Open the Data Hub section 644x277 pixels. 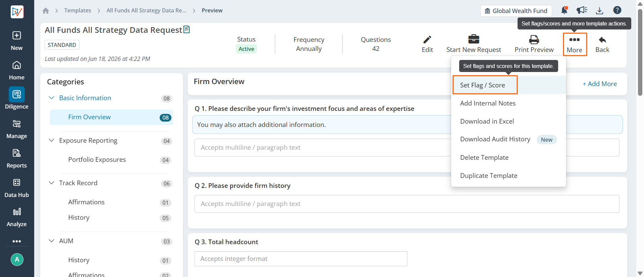[x=17, y=188]
